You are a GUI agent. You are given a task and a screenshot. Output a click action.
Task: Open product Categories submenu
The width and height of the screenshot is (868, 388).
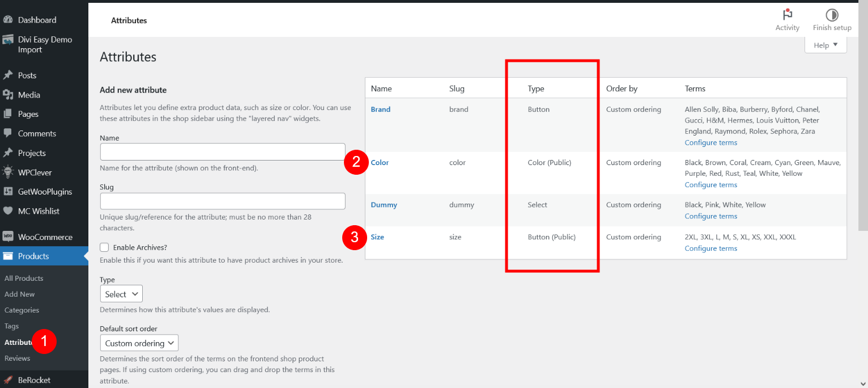[x=22, y=310]
